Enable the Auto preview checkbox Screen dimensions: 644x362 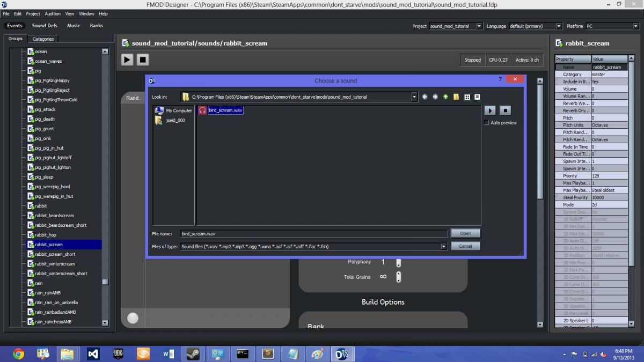point(487,123)
